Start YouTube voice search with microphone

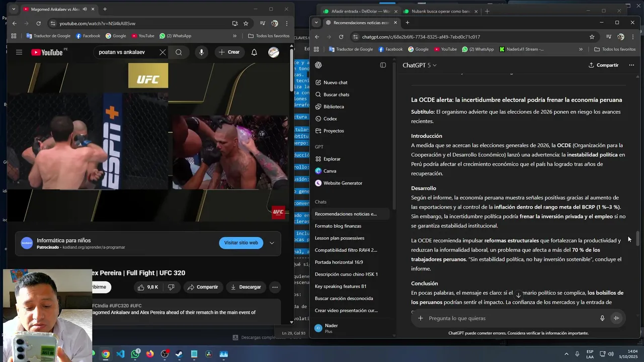pos(201,52)
